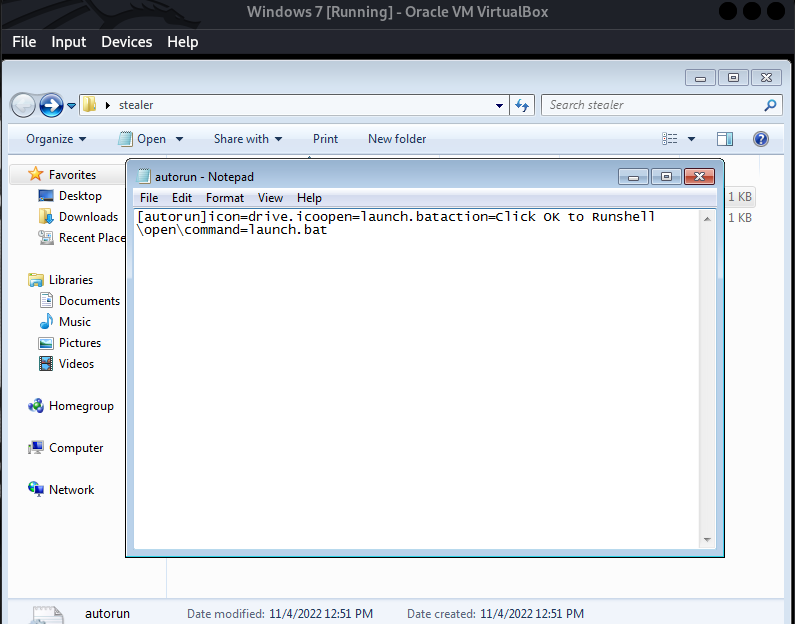Select Favorites in the navigation pane
This screenshot has width=795, height=624.
point(72,175)
